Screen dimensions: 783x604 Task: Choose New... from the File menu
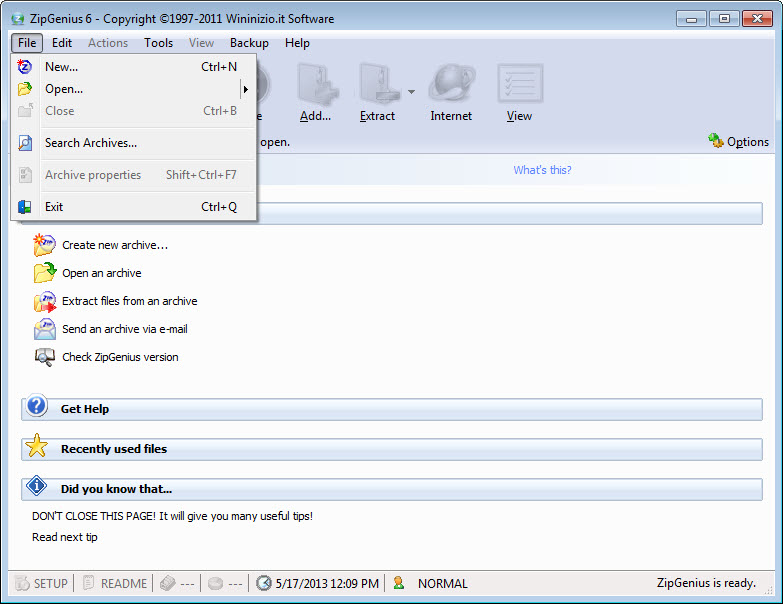tap(134, 67)
